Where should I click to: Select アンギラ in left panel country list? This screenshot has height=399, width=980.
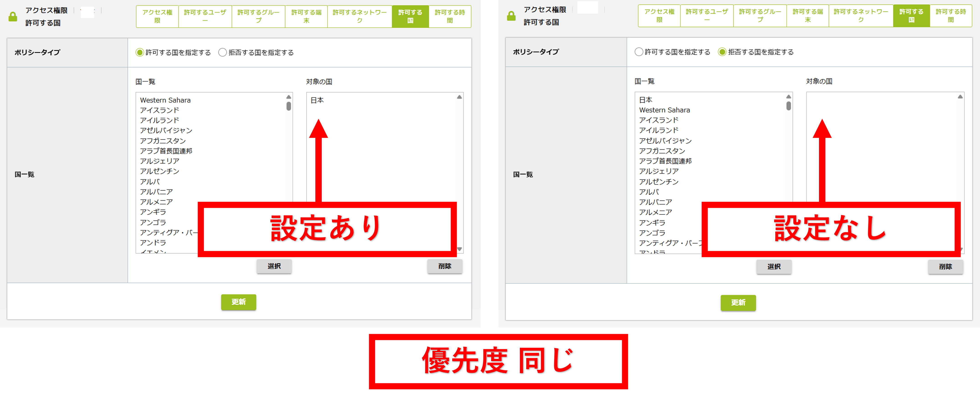153,212
